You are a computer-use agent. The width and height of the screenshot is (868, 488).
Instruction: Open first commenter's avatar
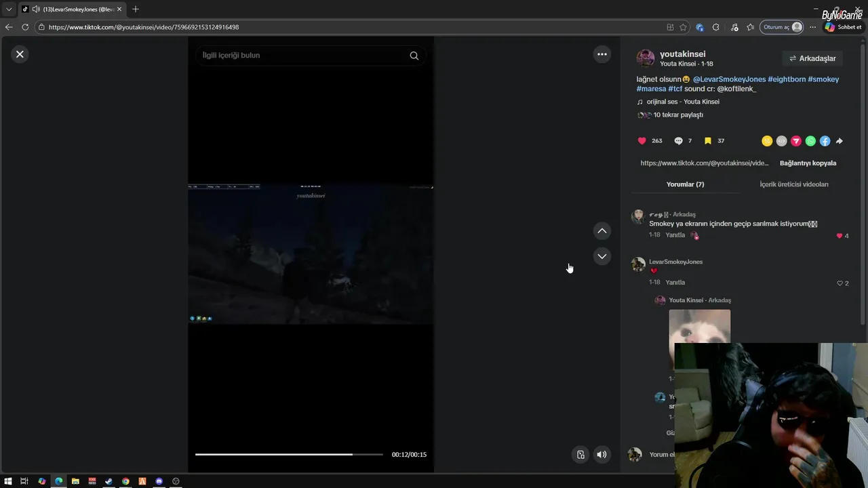coord(638,217)
